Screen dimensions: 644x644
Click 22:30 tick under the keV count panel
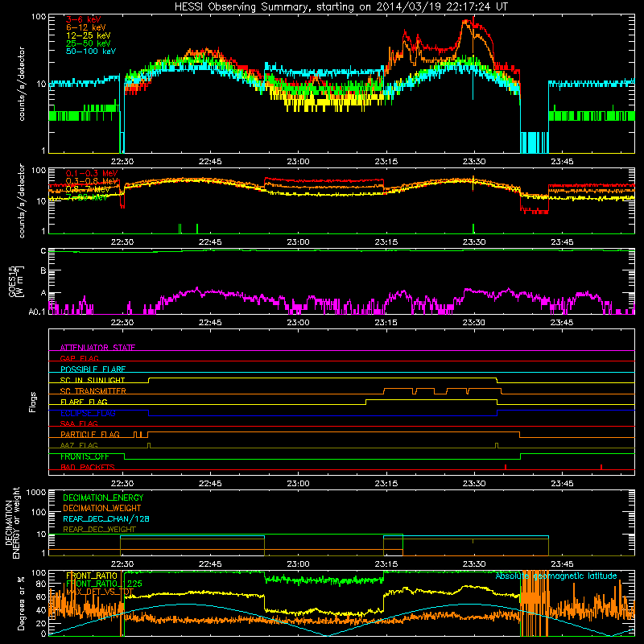click(122, 162)
